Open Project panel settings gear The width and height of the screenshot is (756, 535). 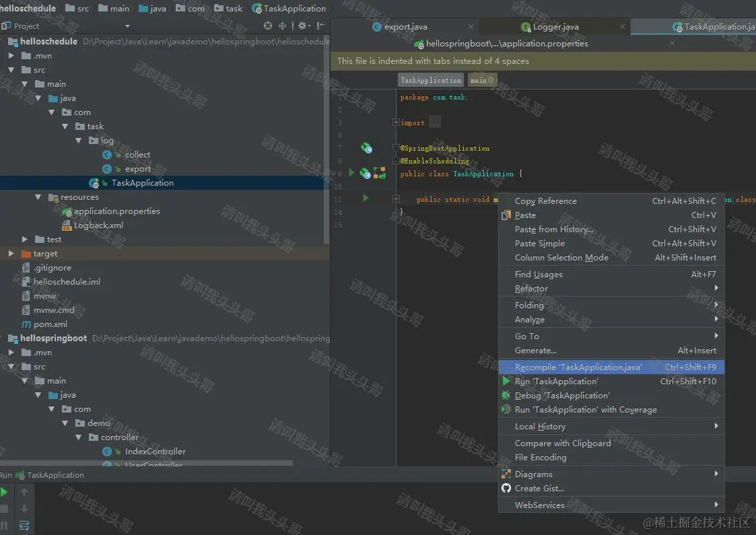coord(303,26)
